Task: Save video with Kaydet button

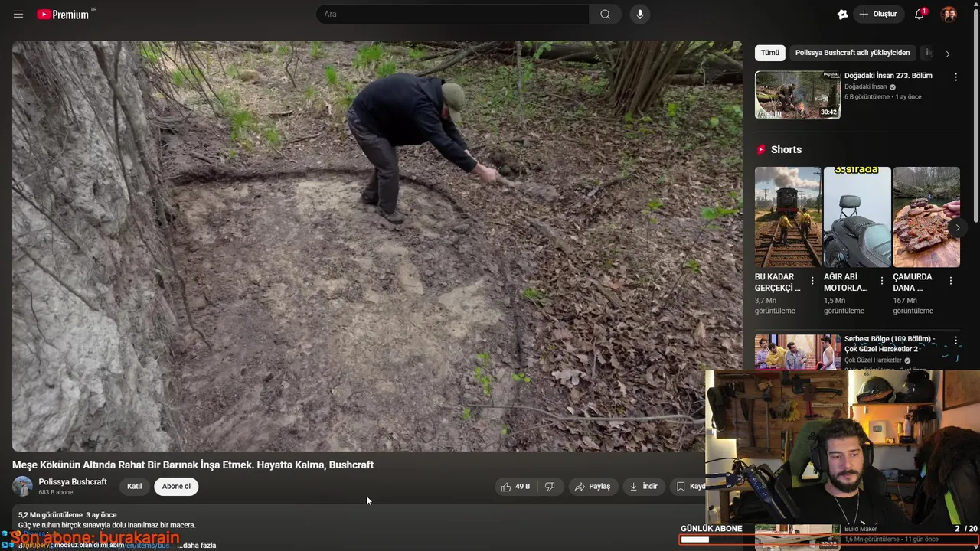Action: 689,487
